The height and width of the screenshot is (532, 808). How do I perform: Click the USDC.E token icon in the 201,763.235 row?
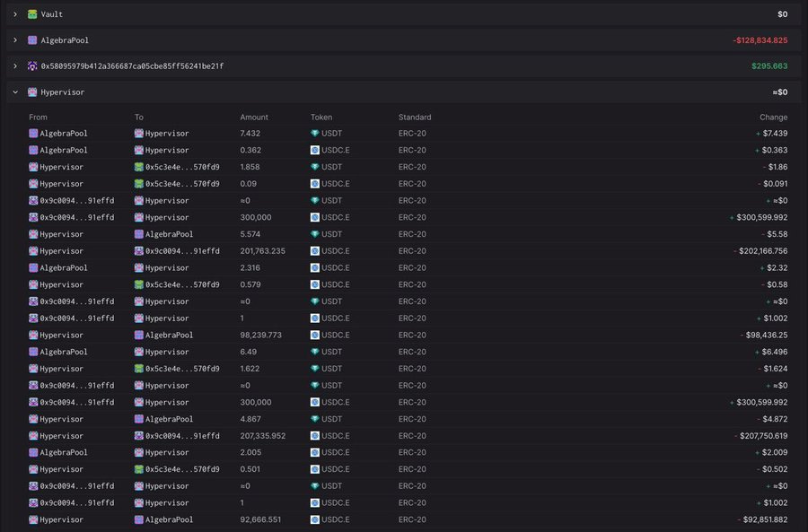[315, 251]
